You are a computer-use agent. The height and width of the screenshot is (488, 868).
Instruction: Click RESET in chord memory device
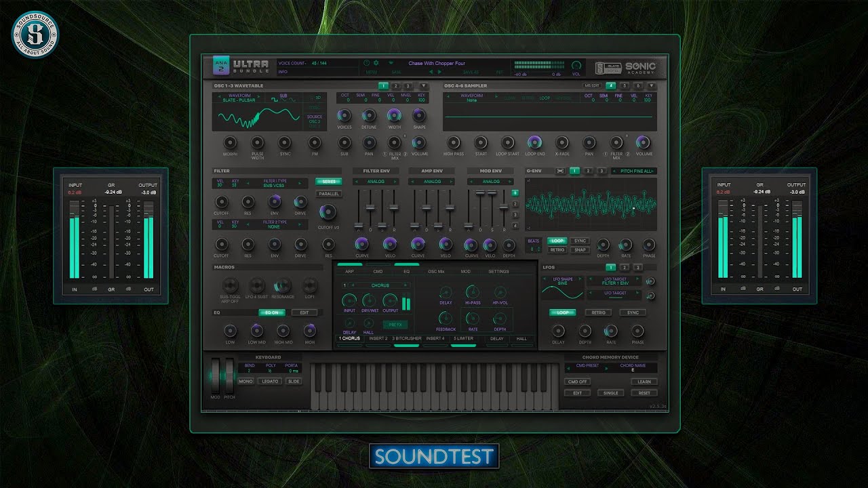coord(644,393)
